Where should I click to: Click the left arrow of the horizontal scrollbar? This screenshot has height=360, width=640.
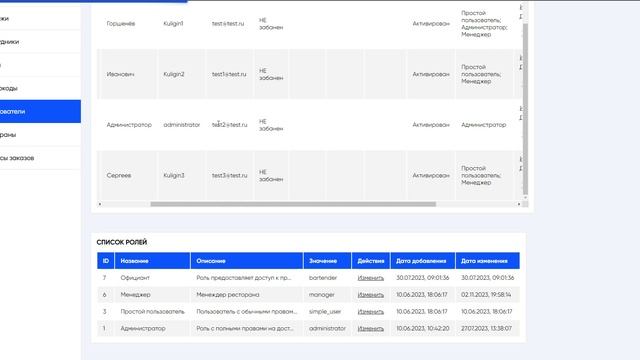coord(100,204)
